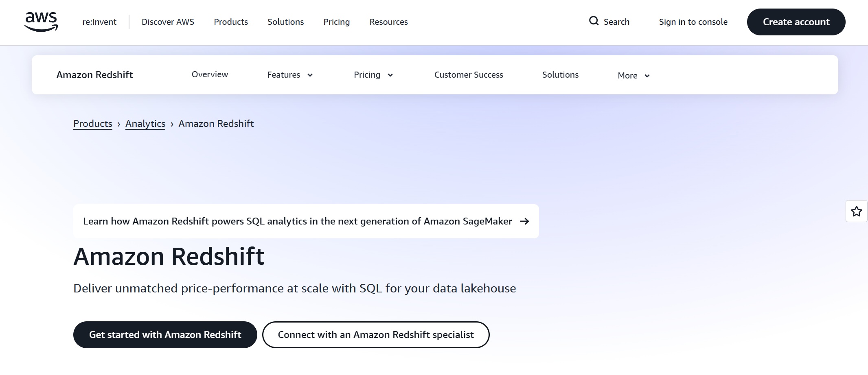The width and height of the screenshot is (868, 375).
Task: Click the magnifier icon next to Search
Action: [x=594, y=21]
